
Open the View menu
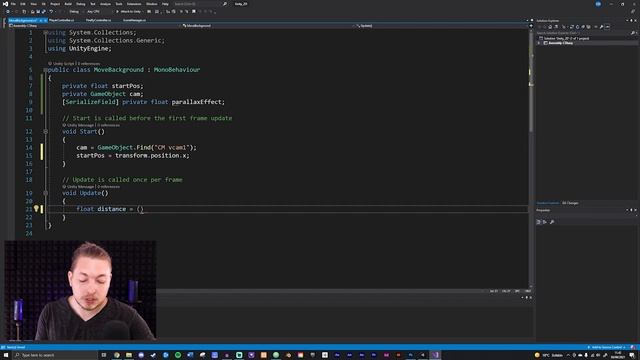[33, 4]
